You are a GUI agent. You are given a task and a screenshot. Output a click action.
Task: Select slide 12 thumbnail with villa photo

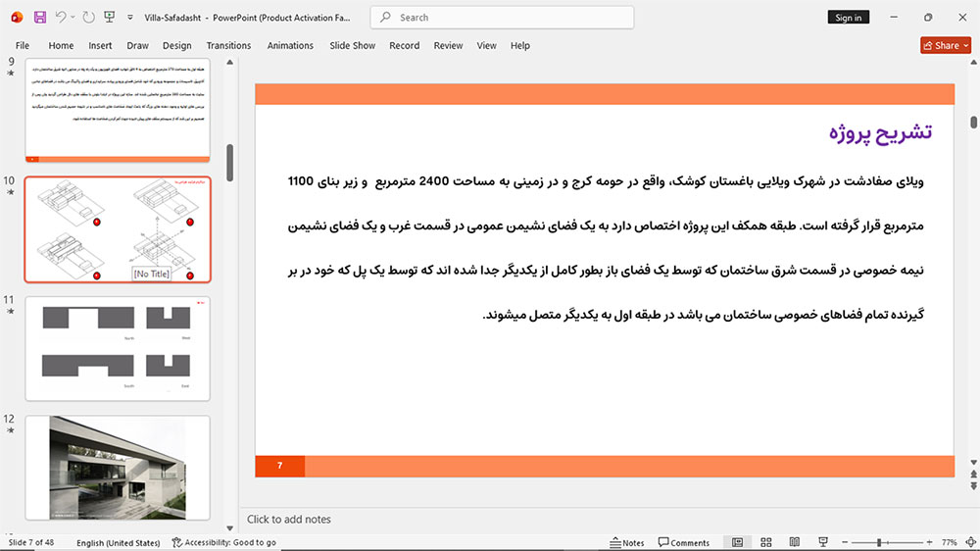(x=118, y=468)
